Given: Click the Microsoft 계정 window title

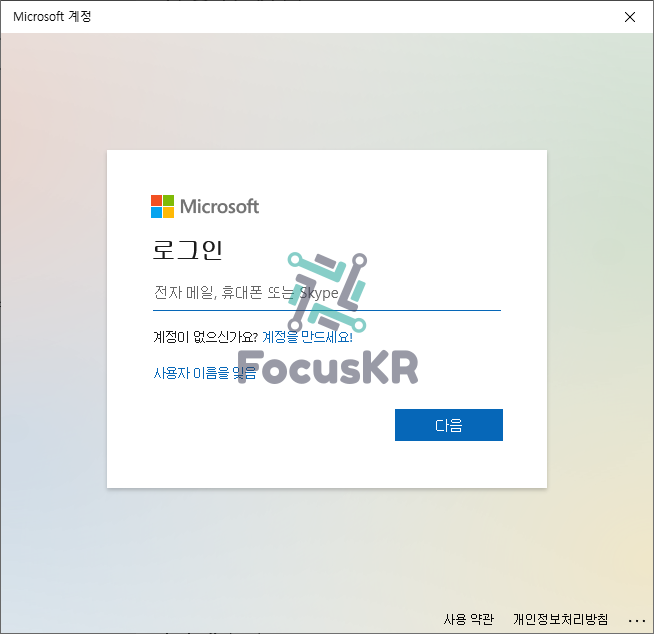Looking at the screenshot, I should pos(52,17).
